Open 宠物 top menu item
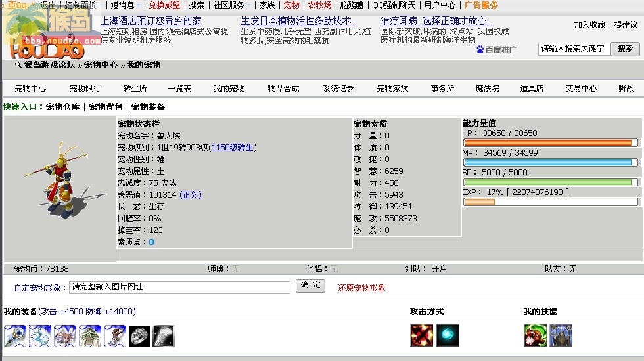The height and width of the screenshot is (361, 644). tap(292, 5)
